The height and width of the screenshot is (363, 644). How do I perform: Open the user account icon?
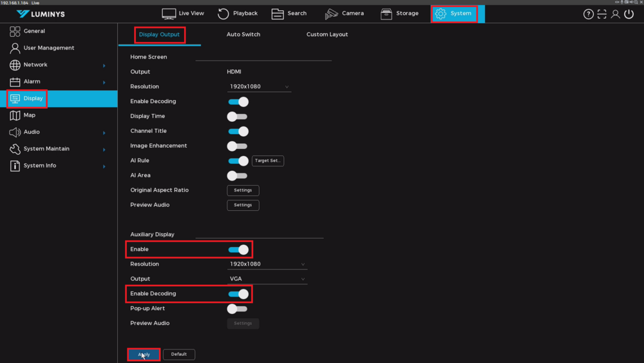point(616,14)
